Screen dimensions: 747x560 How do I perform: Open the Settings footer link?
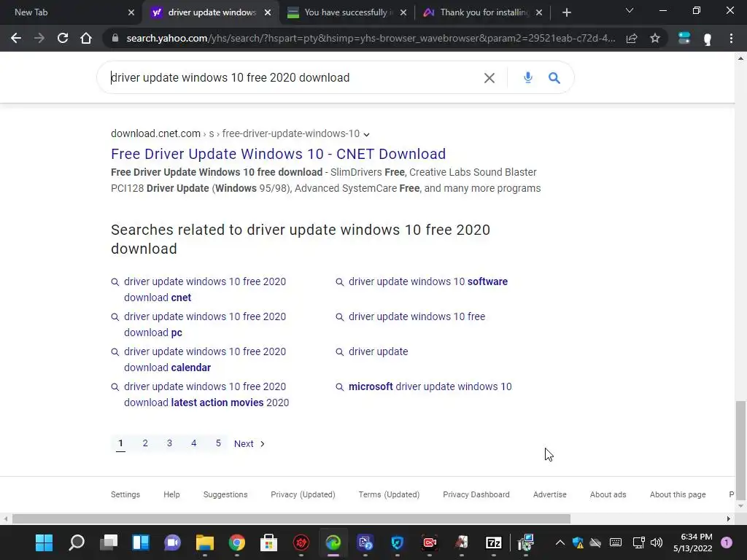point(125,494)
